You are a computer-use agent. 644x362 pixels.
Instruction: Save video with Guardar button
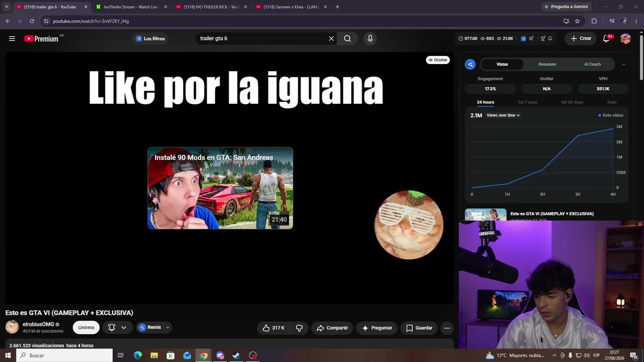pyautogui.click(x=419, y=328)
